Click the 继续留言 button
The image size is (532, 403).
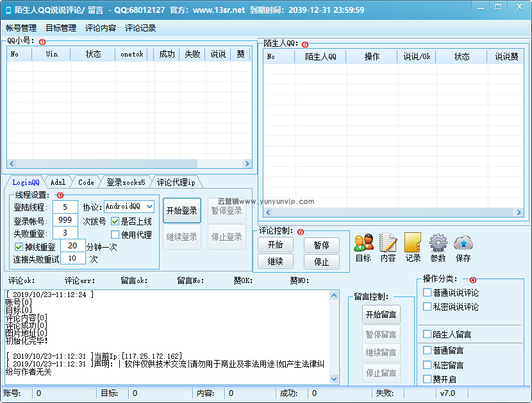(x=381, y=353)
